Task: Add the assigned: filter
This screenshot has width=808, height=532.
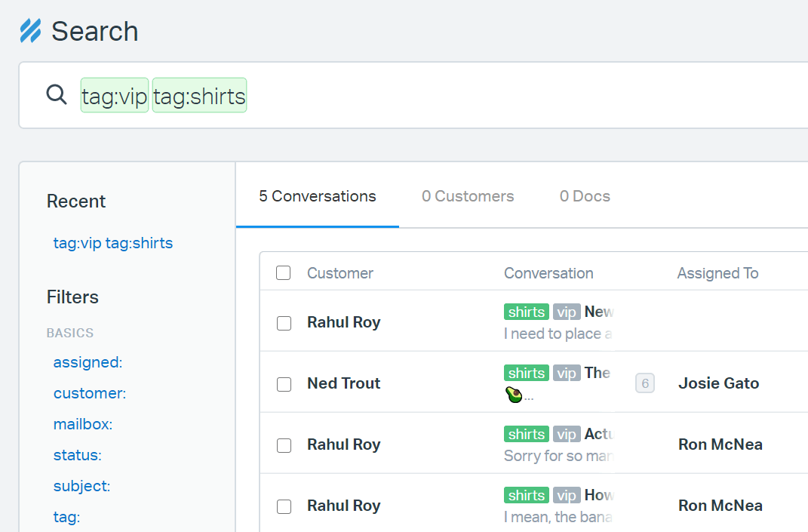Action: [88, 362]
